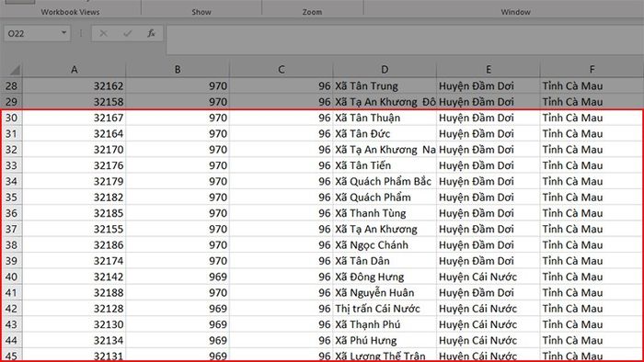Click the Xã Tân Dân cell
Image resolution: width=644 pixels, height=362 pixels.
click(385, 261)
